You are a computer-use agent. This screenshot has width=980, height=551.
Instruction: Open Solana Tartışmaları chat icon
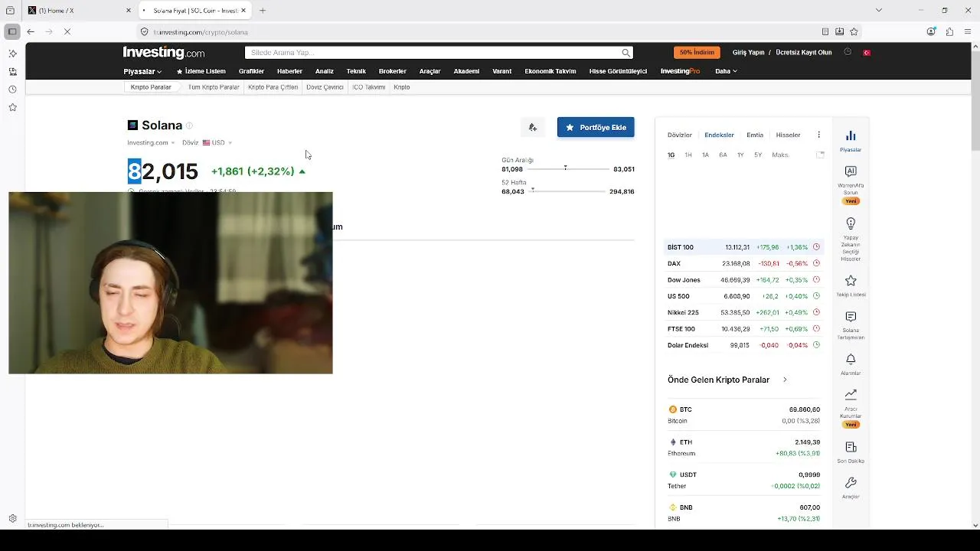pyautogui.click(x=851, y=317)
